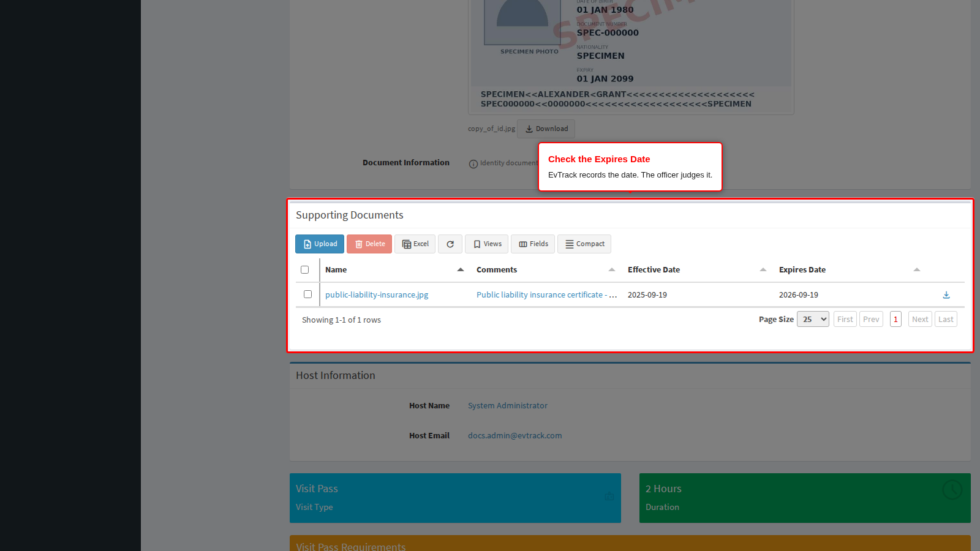Click the clock icon on Duration card
The height and width of the screenshot is (551, 980).
pos(952,490)
